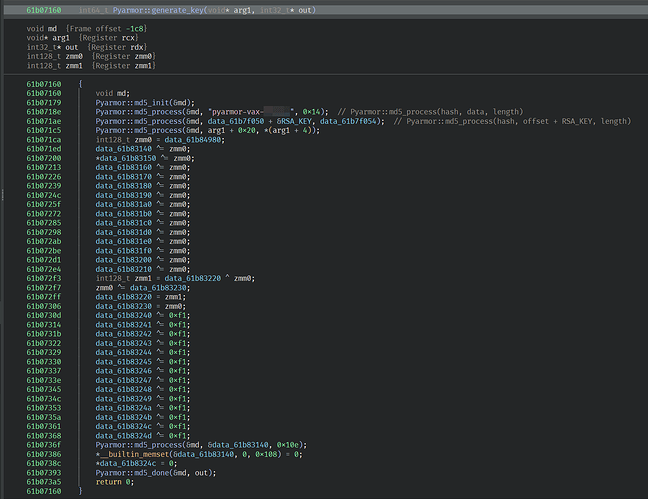The width and height of the screenshot is (648, 499).
Task: Click data_61b83241 symbol
Action: point(124,325)
